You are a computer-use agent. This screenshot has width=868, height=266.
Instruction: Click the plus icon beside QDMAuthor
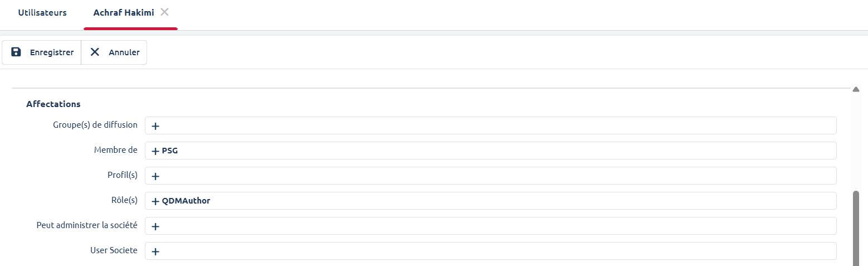(x=155, y=201)
